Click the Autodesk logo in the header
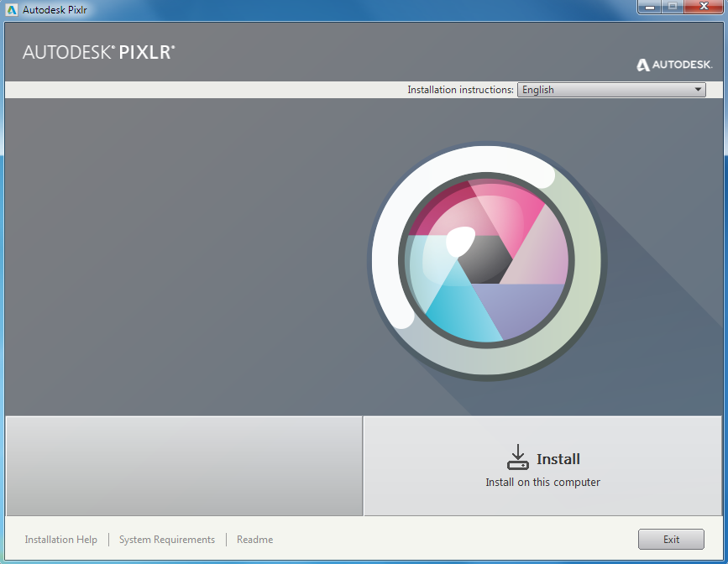The width and height of the screenshot is (728, 564). pyautogui.click(x=674, y=65)
